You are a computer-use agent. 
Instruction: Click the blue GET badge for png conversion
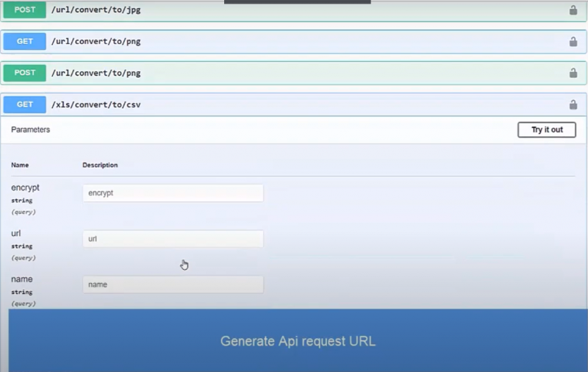[25, 42]
